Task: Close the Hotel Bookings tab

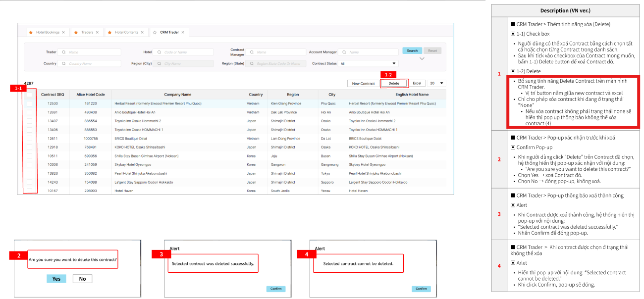Action: 63,32
